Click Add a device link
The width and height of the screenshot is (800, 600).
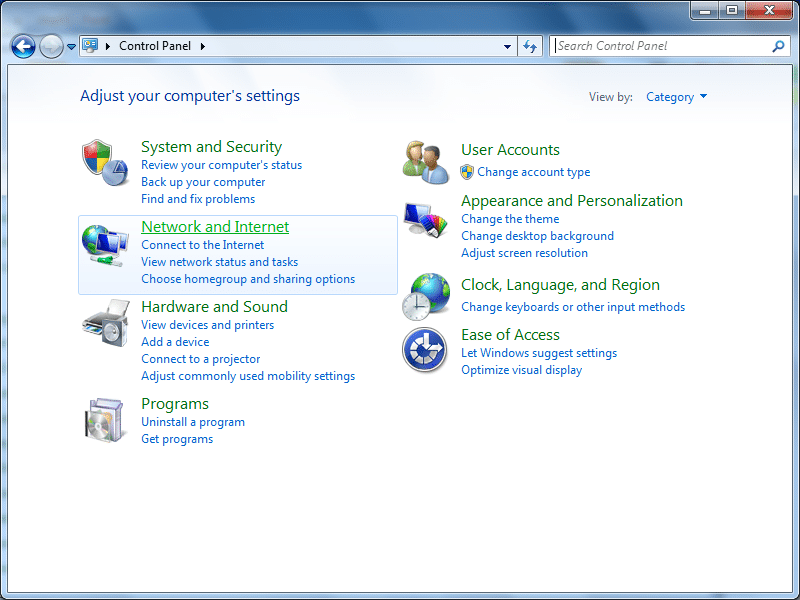coord(175,342)
